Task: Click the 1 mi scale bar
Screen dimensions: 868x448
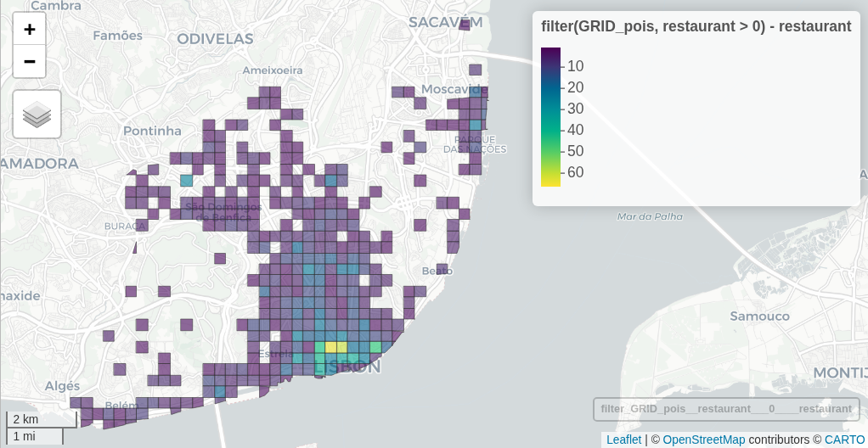Action: [x=34, y=436]
